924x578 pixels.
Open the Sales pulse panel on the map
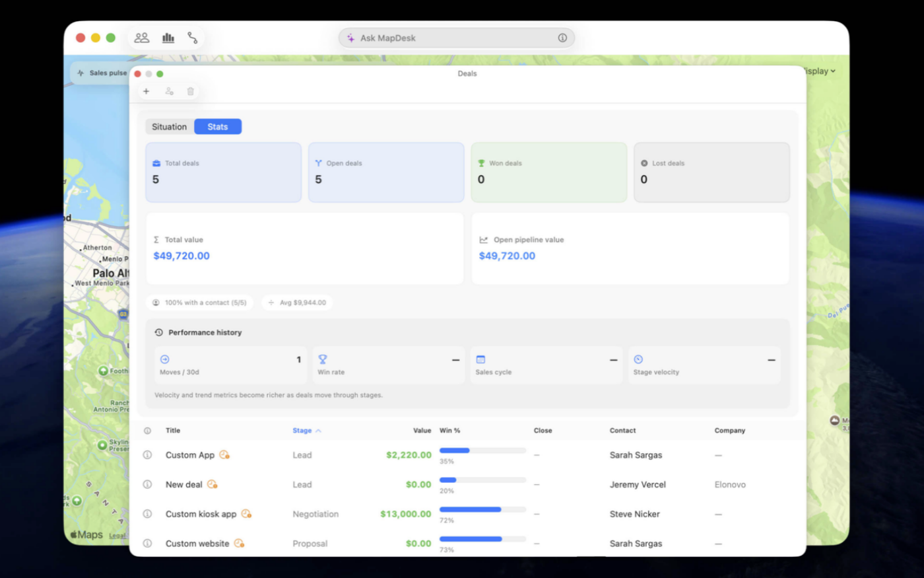coord(102,73)
